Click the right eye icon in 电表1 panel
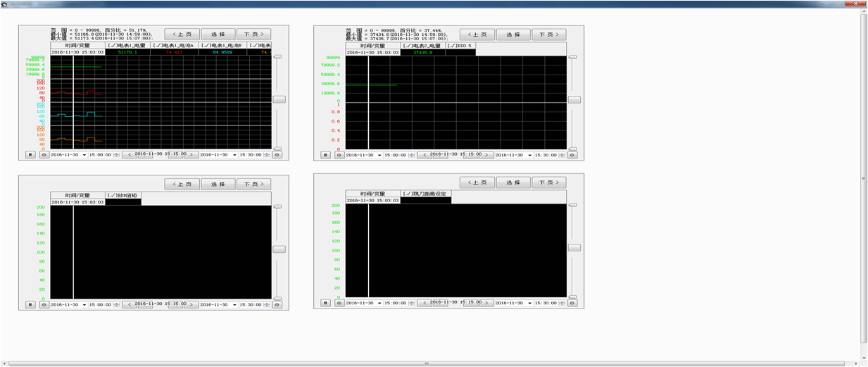The image size is (868, 367). click(x=277, y=155)
